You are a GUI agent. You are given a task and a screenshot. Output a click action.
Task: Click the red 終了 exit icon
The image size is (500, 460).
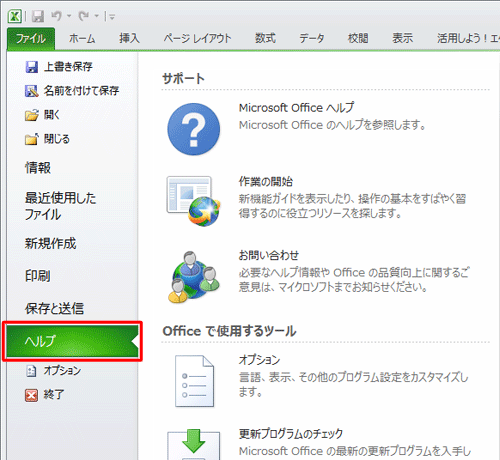31,395
